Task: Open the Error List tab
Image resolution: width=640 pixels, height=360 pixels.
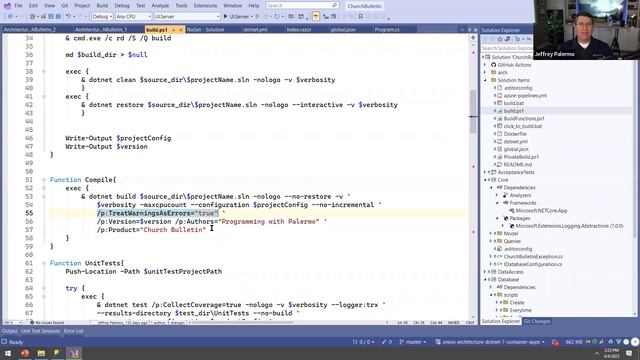Action: (73, 331)
